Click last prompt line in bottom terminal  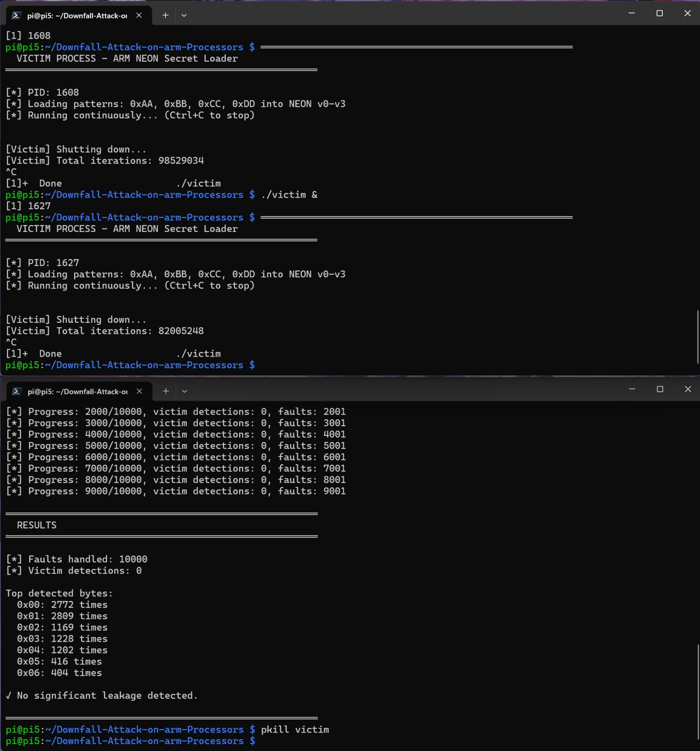pos(130,741)
